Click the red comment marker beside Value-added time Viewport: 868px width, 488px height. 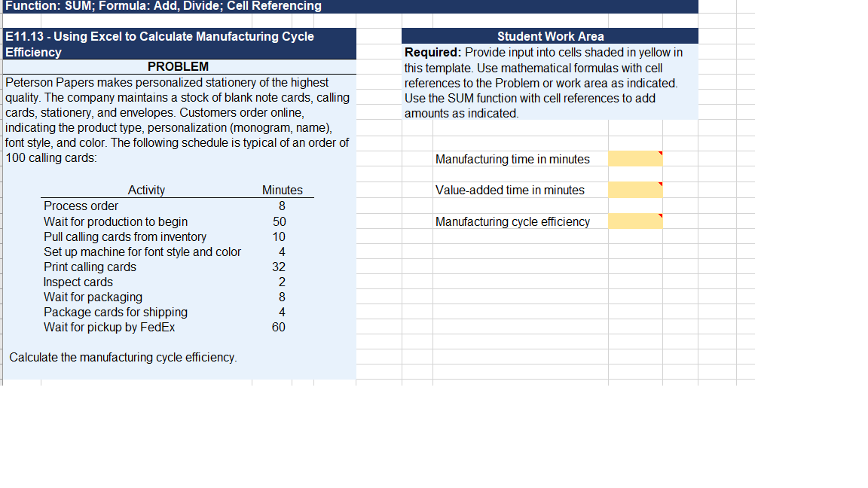(x=660, y=185)
